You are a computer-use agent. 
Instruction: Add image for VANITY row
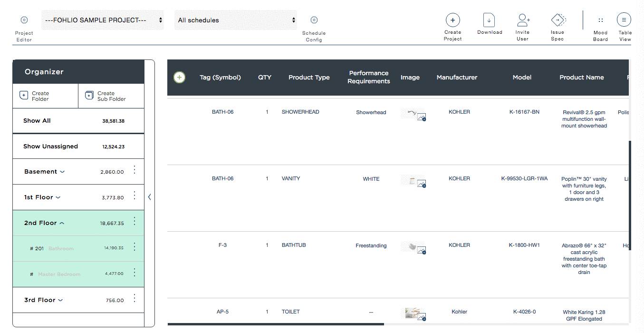[x=422, y=184]
